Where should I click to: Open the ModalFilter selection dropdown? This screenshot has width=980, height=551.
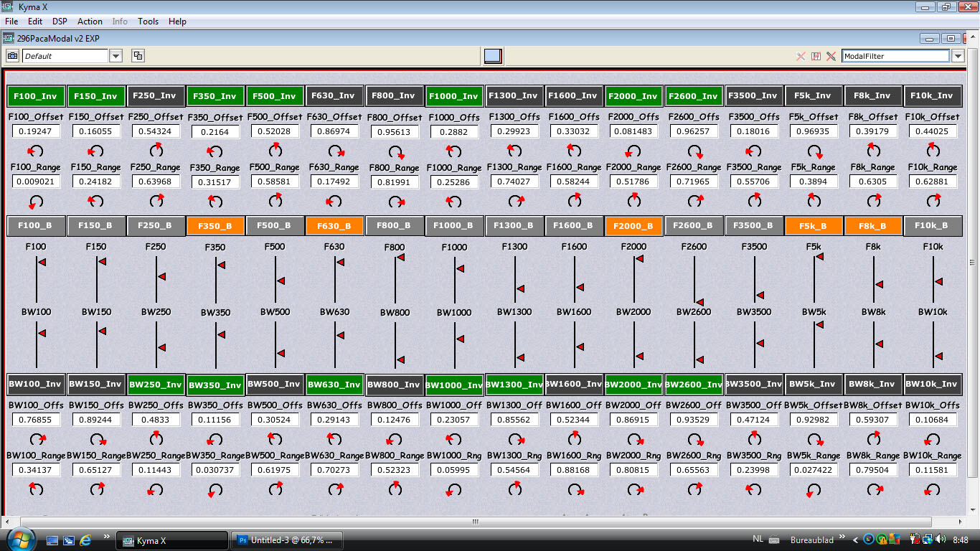tap(959, 55)
